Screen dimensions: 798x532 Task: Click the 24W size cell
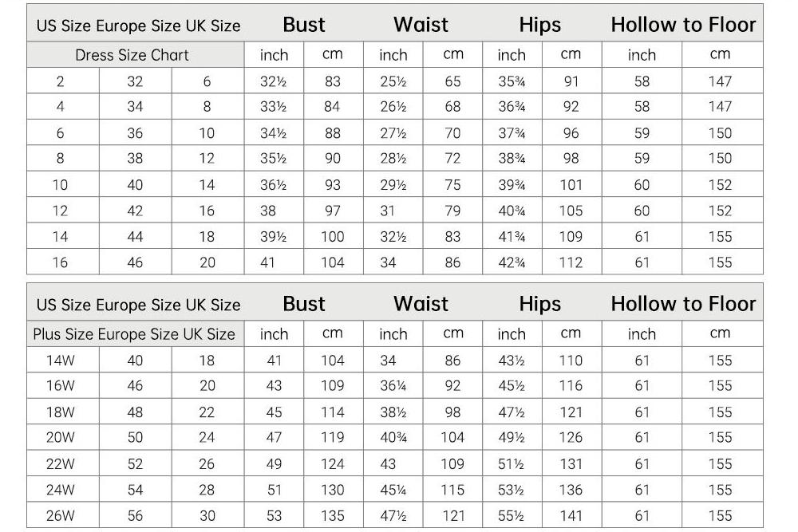(60, 490)
